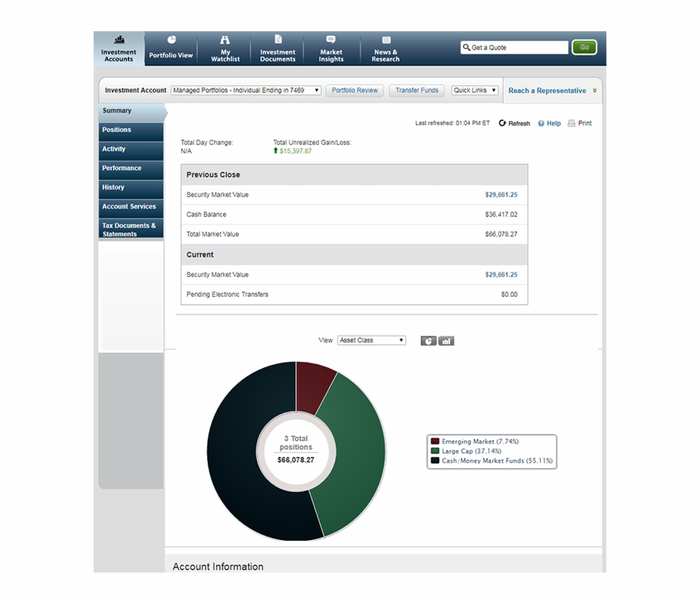
Task: Click 'Emerging Market (7.74%)' legend label
Action: pos(480,442)
